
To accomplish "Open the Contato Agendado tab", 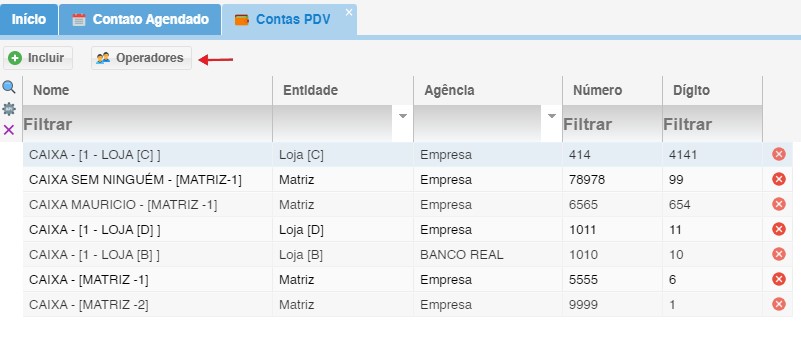I will click(140, 19).
